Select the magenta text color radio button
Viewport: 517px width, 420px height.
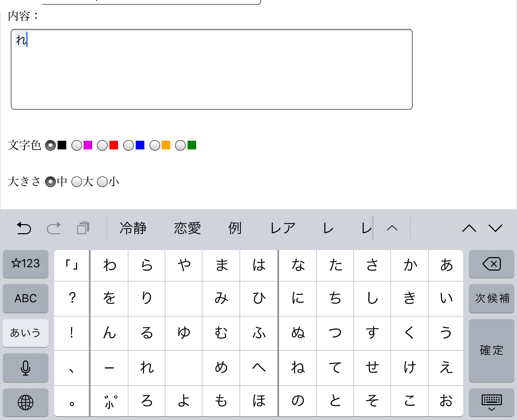click(77, 145)
